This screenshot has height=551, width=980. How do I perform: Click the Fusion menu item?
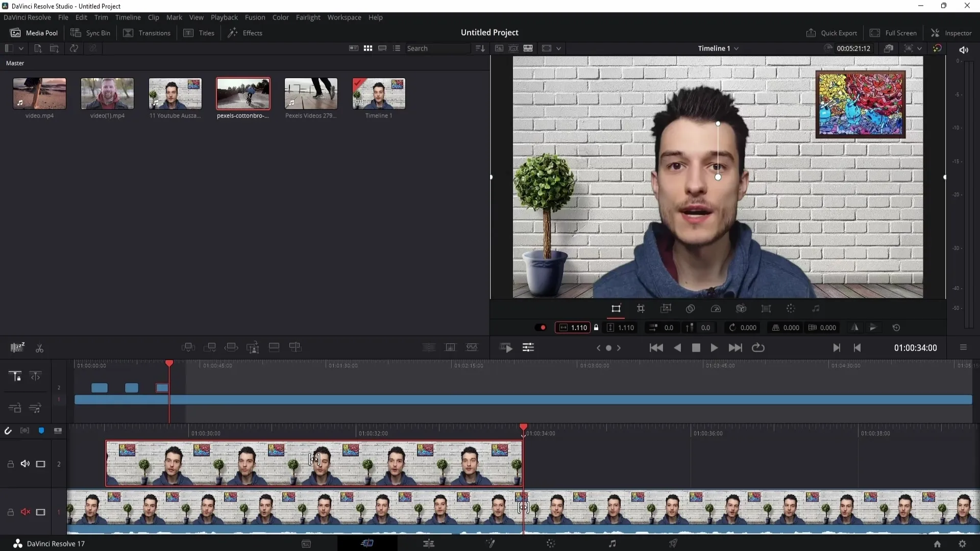(254, 17)
